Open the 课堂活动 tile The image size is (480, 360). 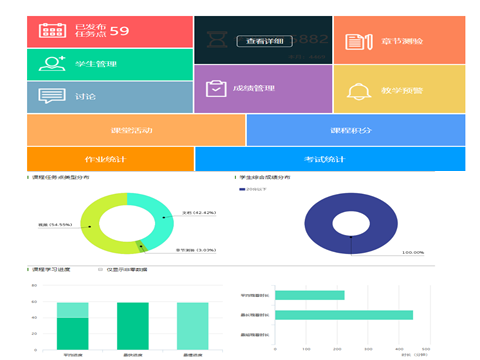(136, 130)
